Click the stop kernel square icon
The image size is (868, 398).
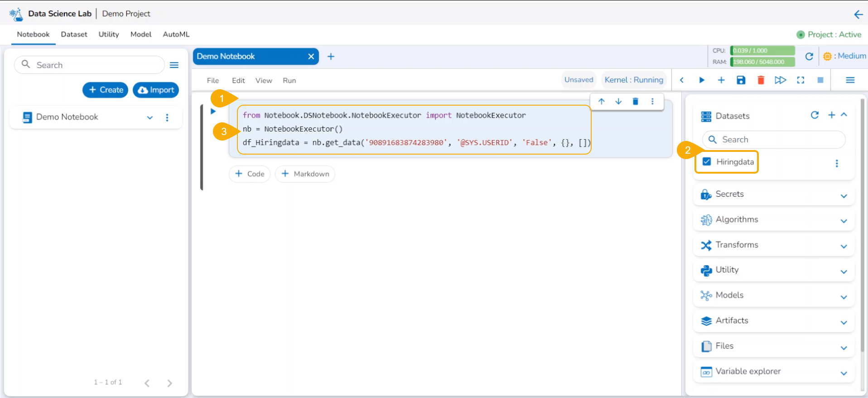point(820,80)
